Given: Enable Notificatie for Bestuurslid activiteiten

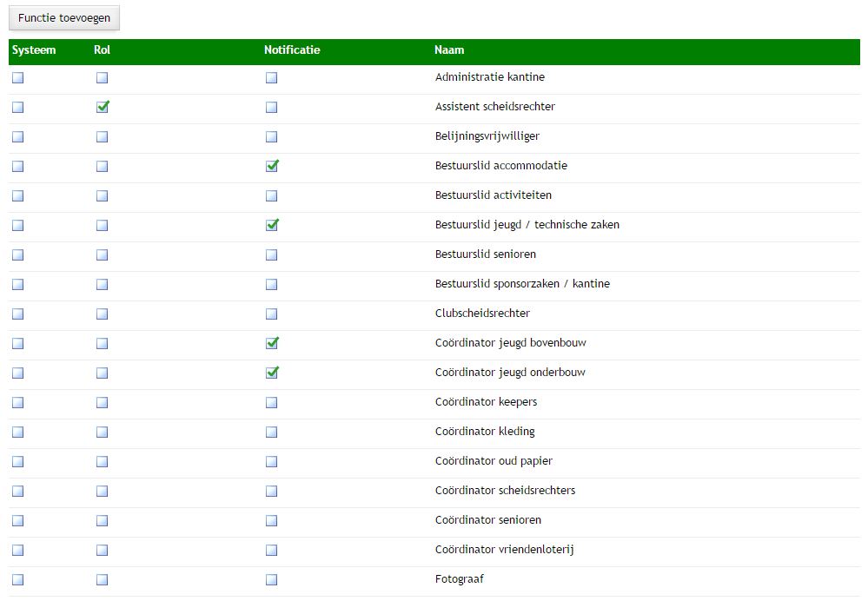Looking at the screenshot, I should (x=272, y=195).
